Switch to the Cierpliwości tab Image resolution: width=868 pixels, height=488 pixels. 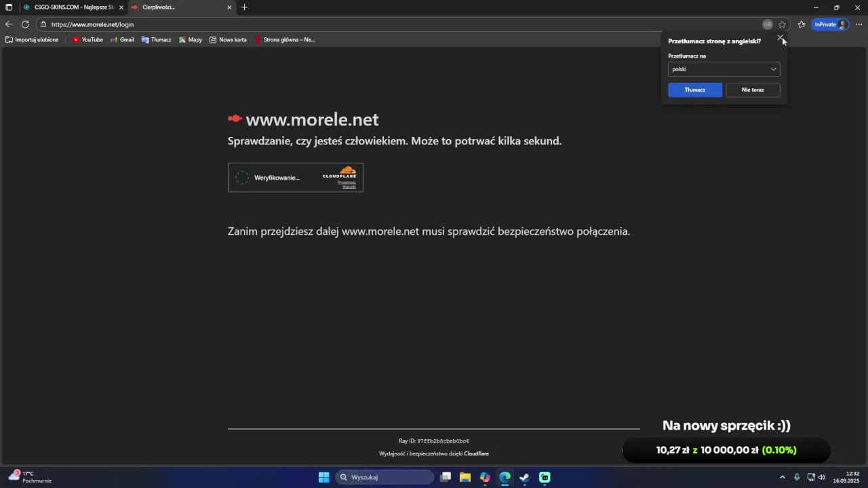(x=182, y=7)
